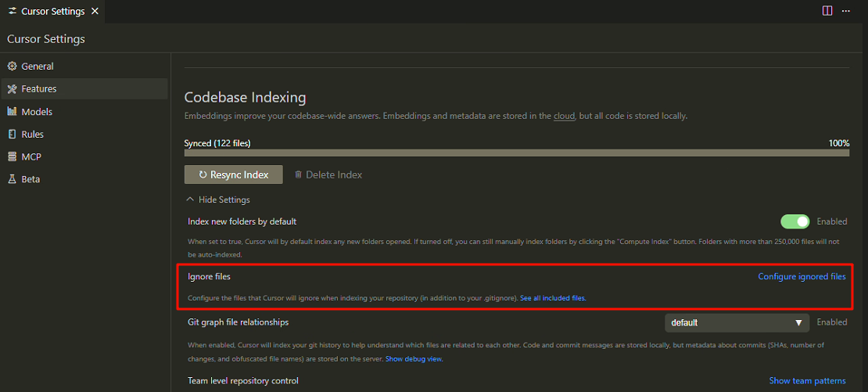Image resolution: width=868 pixels, height=392 pixels.
Task: Click the indexing sync progress bar
Action: tap(517, 153)
